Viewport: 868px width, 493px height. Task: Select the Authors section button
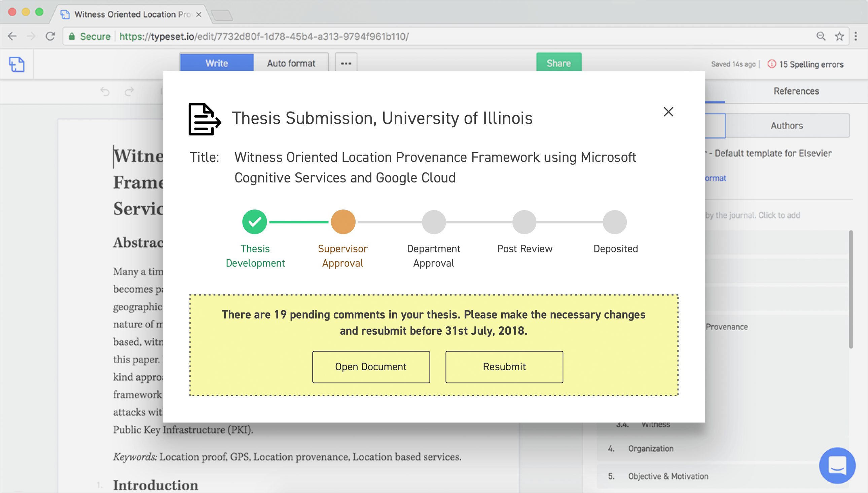[x=786, y=126]
